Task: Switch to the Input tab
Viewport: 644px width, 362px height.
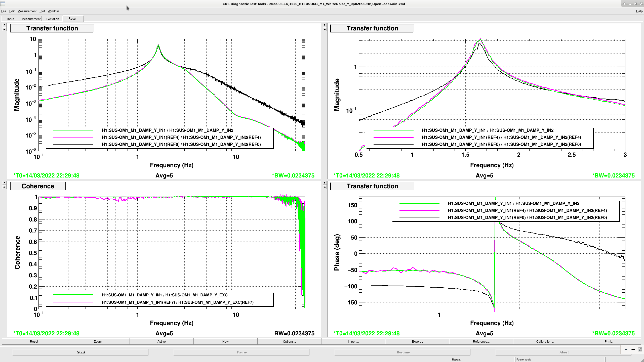Action: click(11, 19)
